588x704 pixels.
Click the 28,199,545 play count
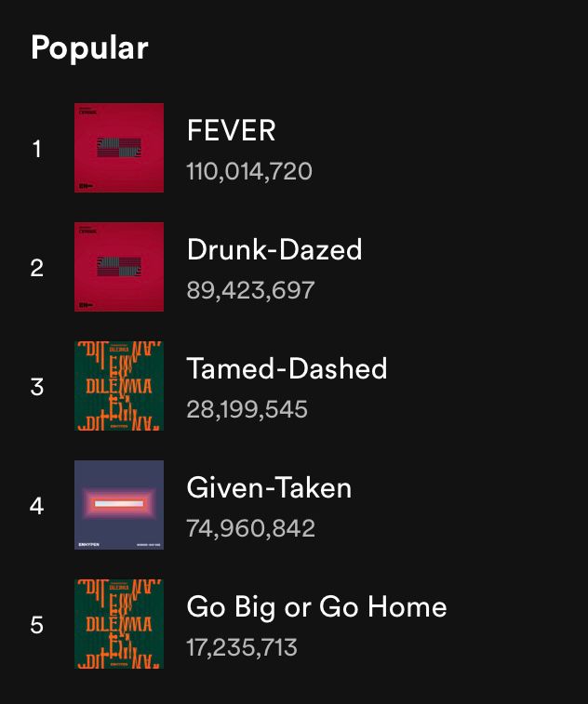pyautogui.click(x=247, y=409)
